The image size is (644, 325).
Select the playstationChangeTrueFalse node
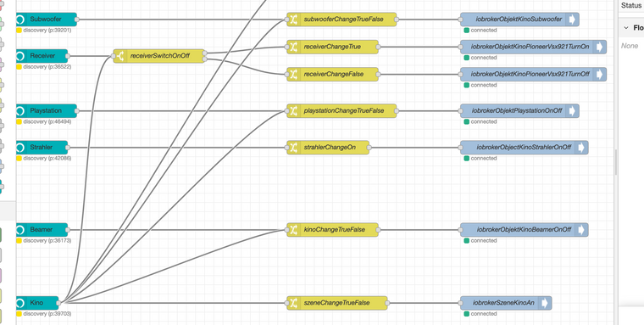(x=341, y=111)
